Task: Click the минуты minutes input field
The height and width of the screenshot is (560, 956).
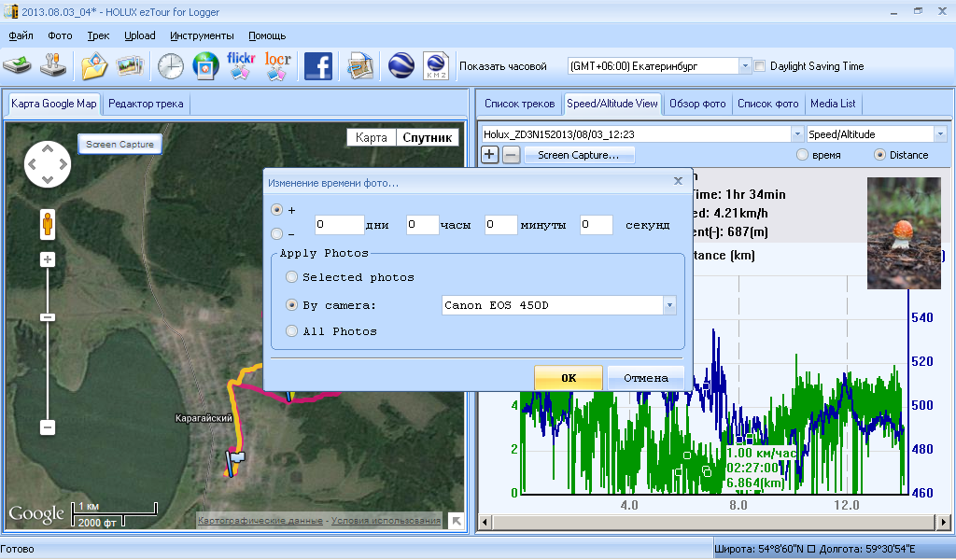Action: click(501, 225)
